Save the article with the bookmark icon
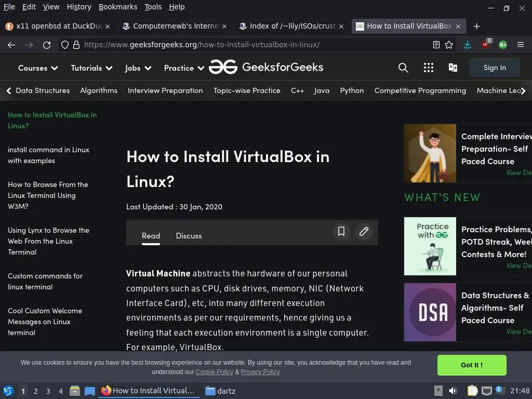The width and height of the screenshot is (532, 399). click(x=341, y=231)
